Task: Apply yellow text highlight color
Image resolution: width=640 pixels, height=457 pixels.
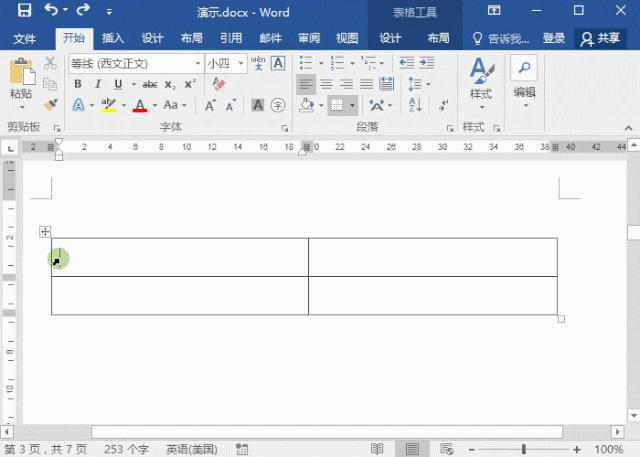Action: click(x=109, y=105)
